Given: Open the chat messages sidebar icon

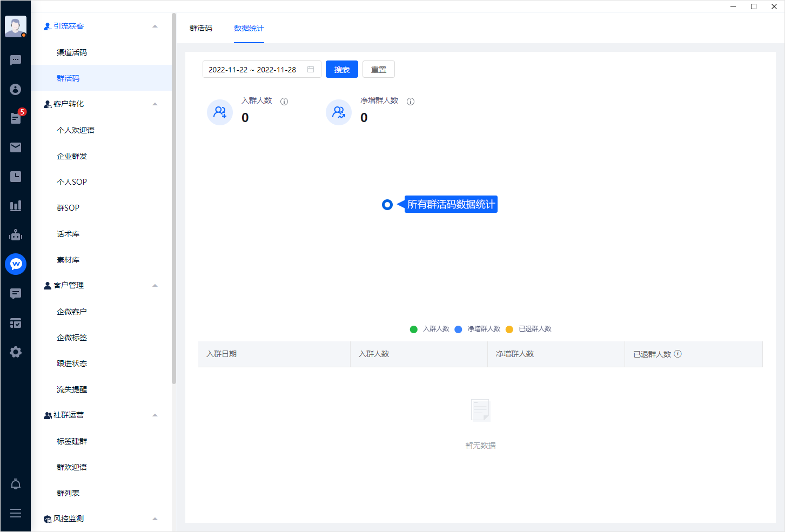Looking at the screenshot, I should click(x=16, y=60).
